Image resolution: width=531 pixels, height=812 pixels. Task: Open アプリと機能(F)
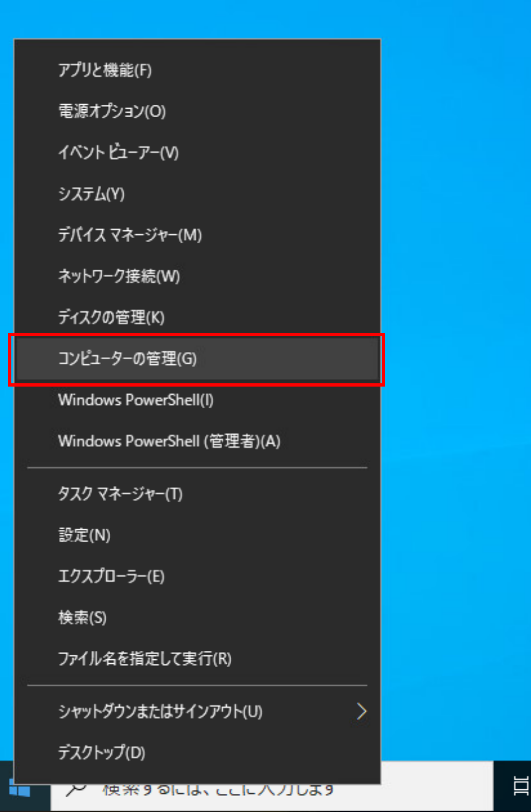197,70
